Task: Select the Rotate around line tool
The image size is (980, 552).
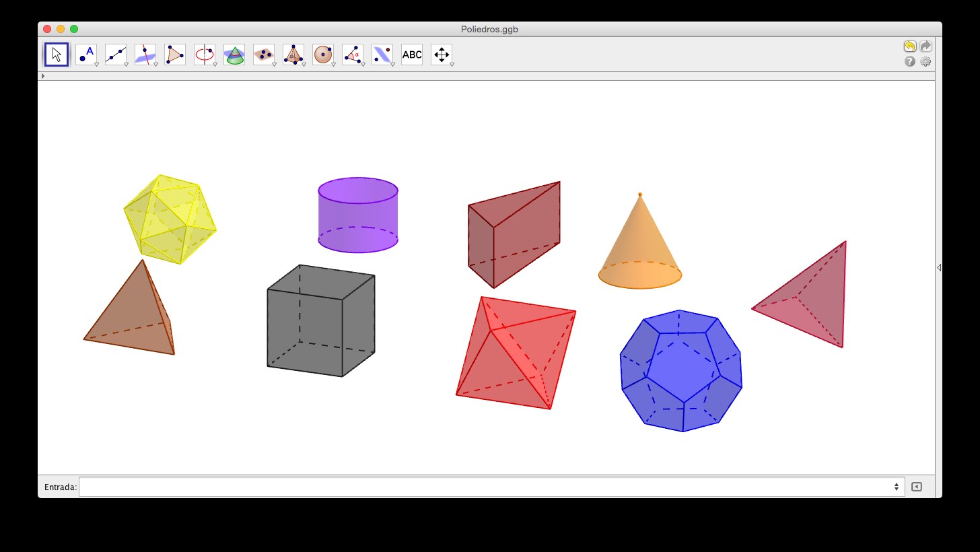Action: [x=205, y=54]
